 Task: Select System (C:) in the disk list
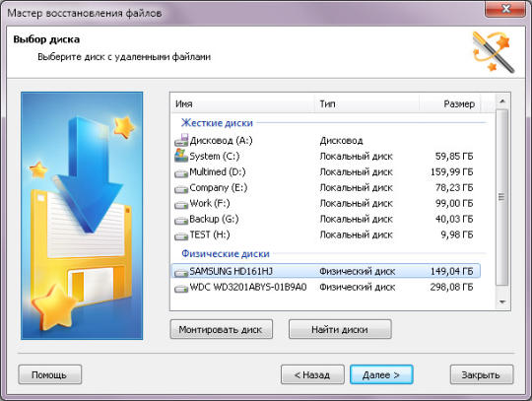214,156
